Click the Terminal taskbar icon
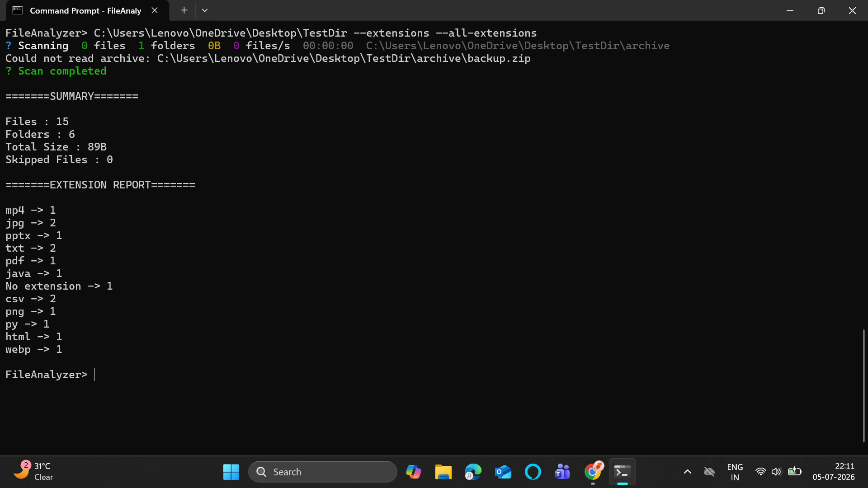868x488 pixels. click(623, 472)
